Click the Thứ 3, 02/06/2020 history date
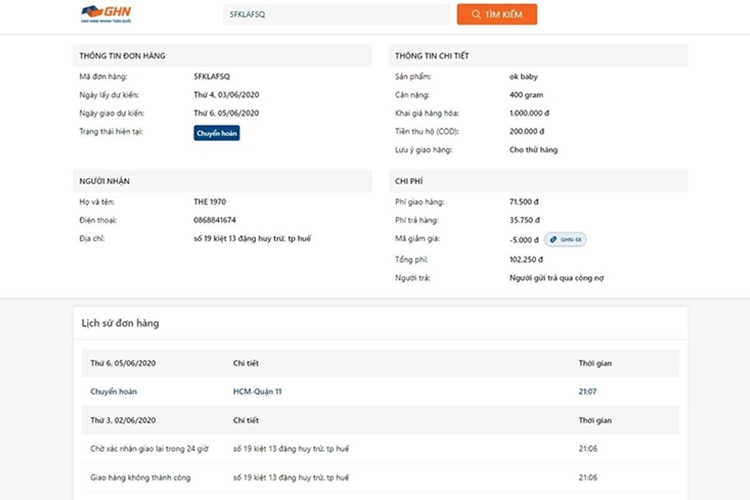750x500 pixels. [123, 420]
